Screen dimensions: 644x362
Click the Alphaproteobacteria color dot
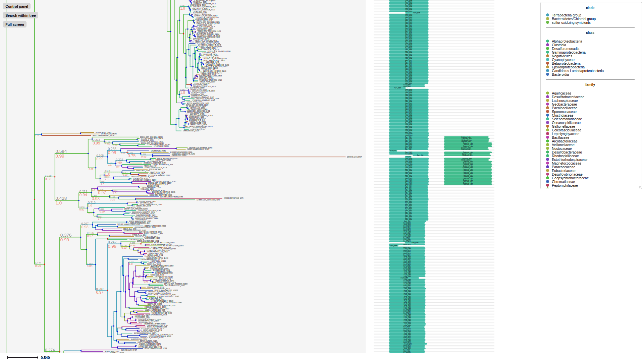tap(548, 41)
